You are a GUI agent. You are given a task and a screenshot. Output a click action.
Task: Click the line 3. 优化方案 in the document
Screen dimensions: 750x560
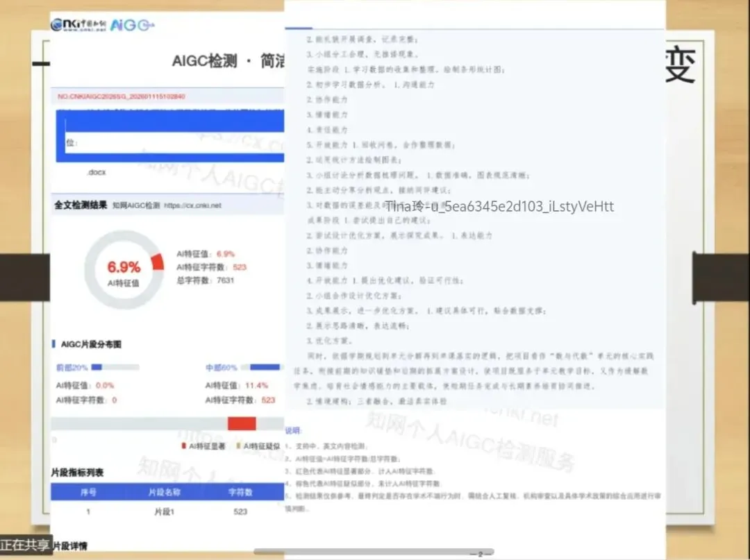[330, 341]
